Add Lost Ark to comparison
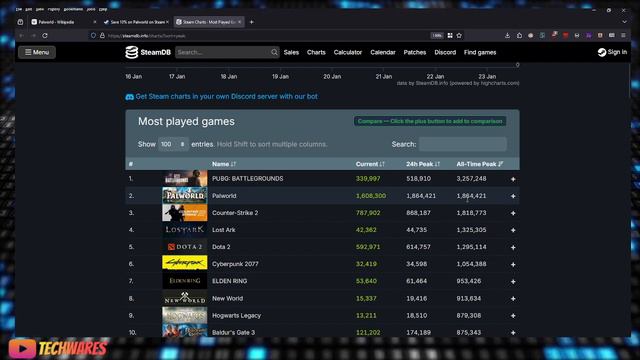640x360 pixels. [x=513, y=230]
